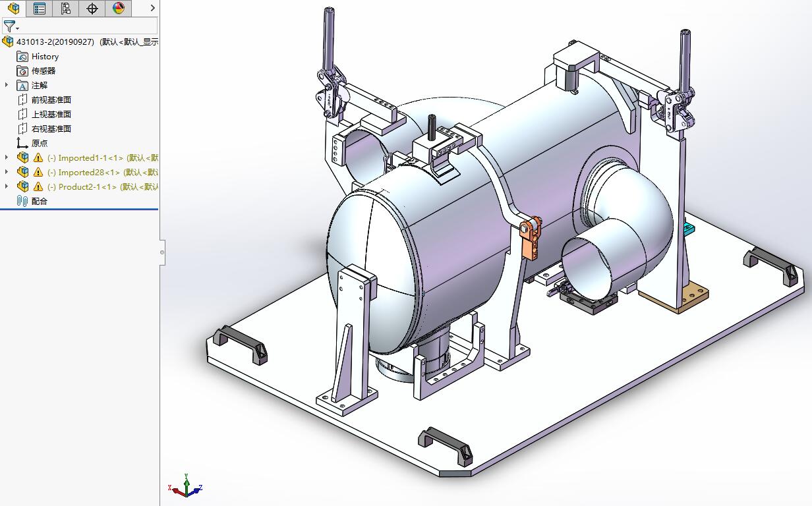
Task: Click the assembly icon of Product2-1<1>
Action: click(22, 186)
